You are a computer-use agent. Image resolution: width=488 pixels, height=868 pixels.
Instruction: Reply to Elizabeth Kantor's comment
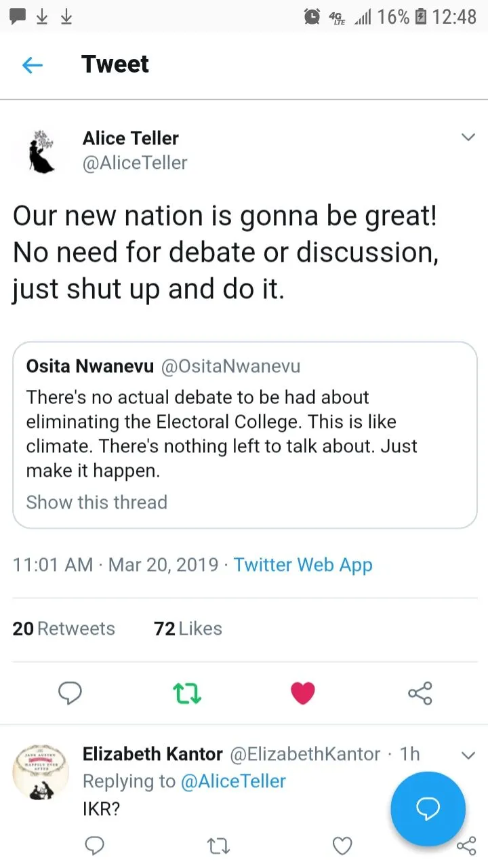point(94,845)
